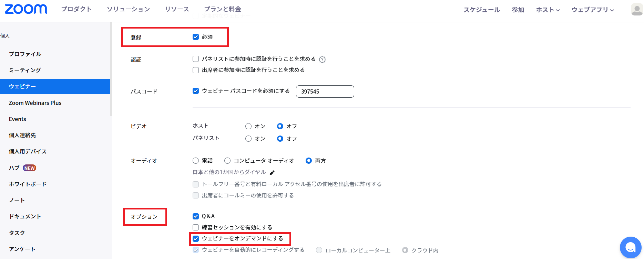Open プランと料金 in top navigation

click(223, 9)
